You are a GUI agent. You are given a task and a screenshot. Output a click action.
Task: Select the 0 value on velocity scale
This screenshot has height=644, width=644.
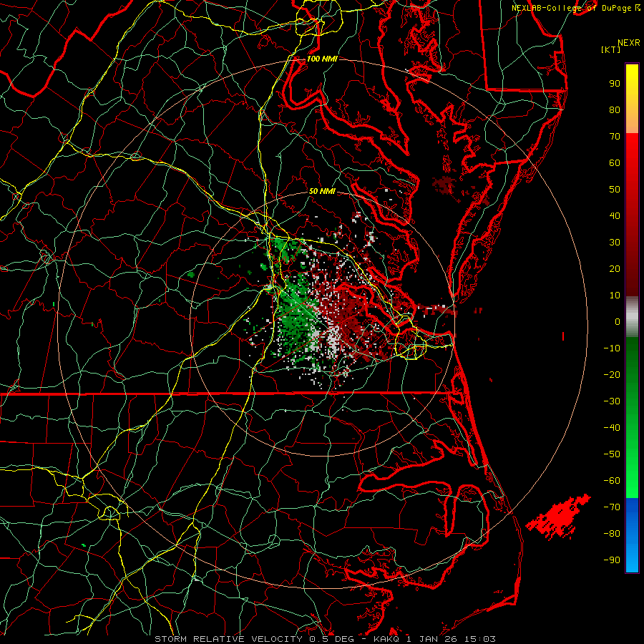click(618, 321)
